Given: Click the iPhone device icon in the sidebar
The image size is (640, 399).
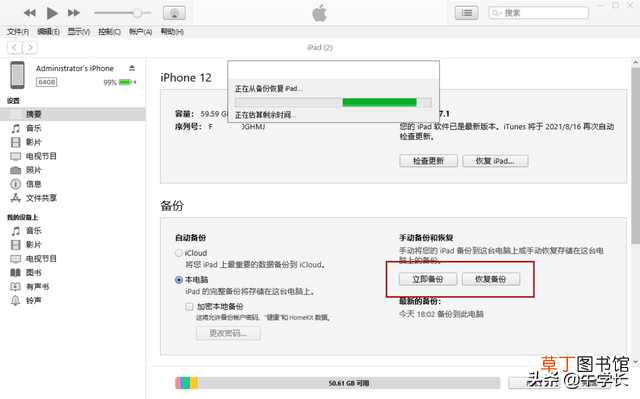Looking at the screenshot, I should tap(18, 75).
